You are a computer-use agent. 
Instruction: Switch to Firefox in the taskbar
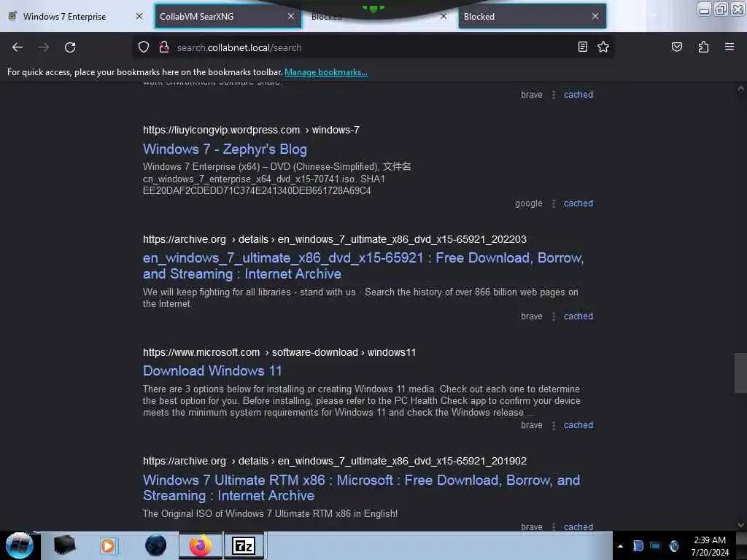pos(201,545)
